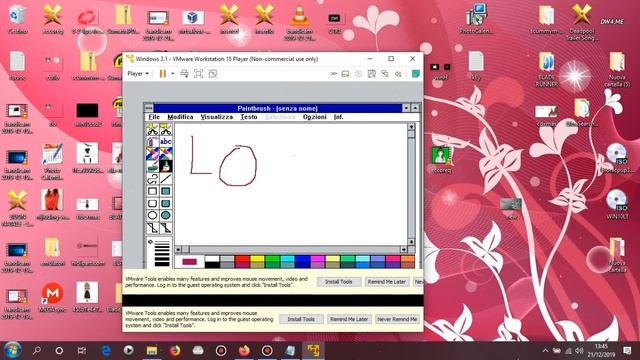Select the Curve tool
The image size is (640, 360).
[x=153, y=178]
